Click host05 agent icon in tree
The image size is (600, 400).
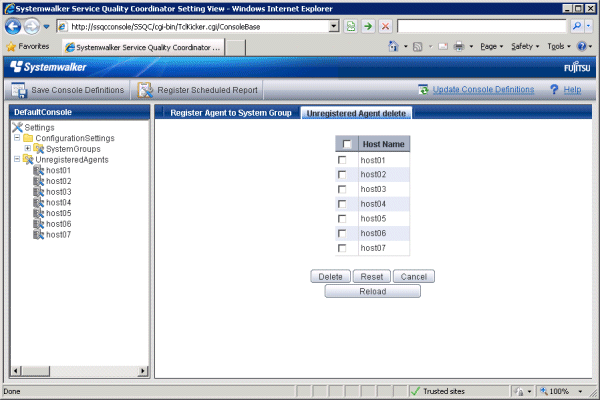pyautogui.click(x=38, y=213)
